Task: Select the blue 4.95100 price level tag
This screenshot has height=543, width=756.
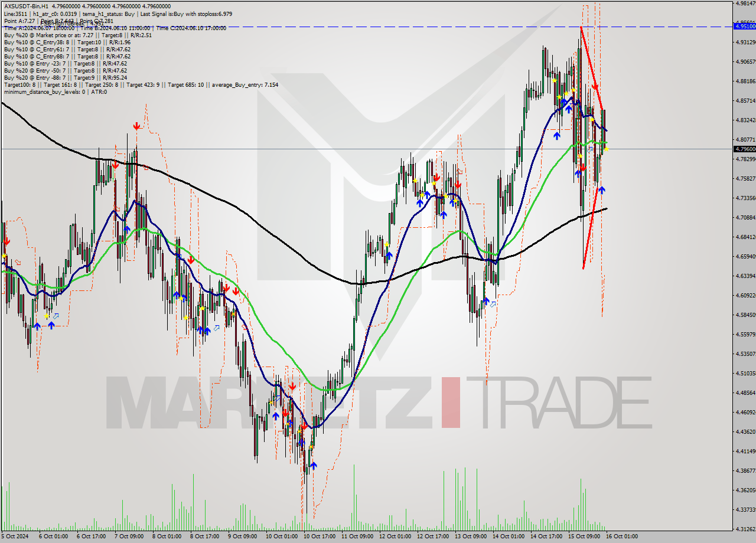Action: tap(744, 26)
